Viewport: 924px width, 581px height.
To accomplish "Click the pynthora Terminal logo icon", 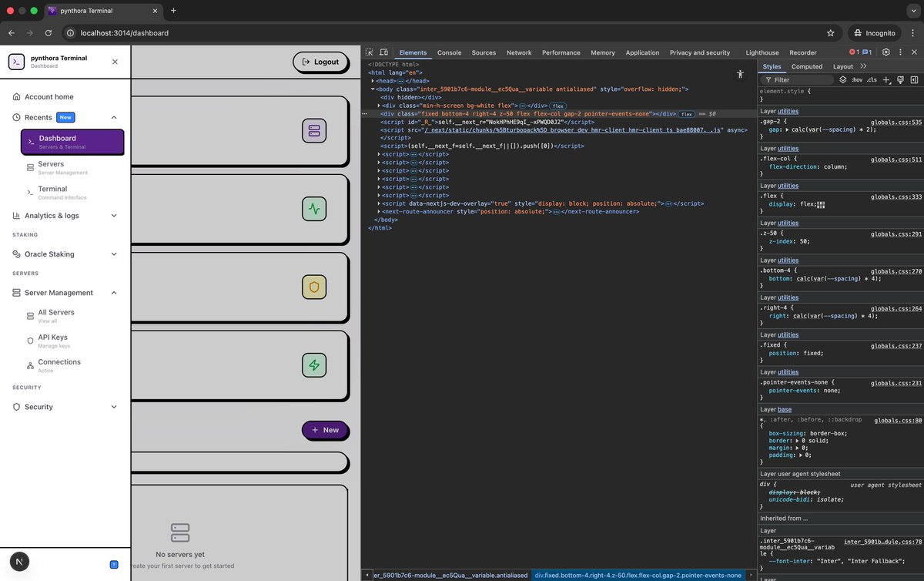I will 16,62.
